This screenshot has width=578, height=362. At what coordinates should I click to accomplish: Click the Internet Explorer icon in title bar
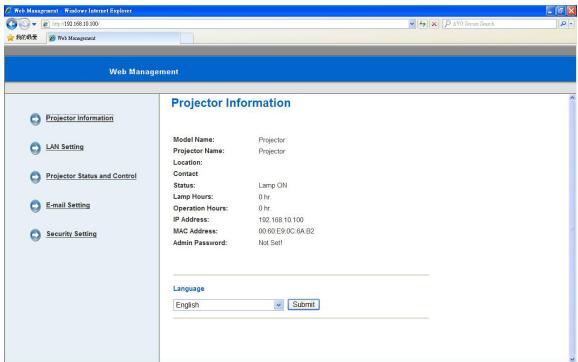[x=8, y=11]
